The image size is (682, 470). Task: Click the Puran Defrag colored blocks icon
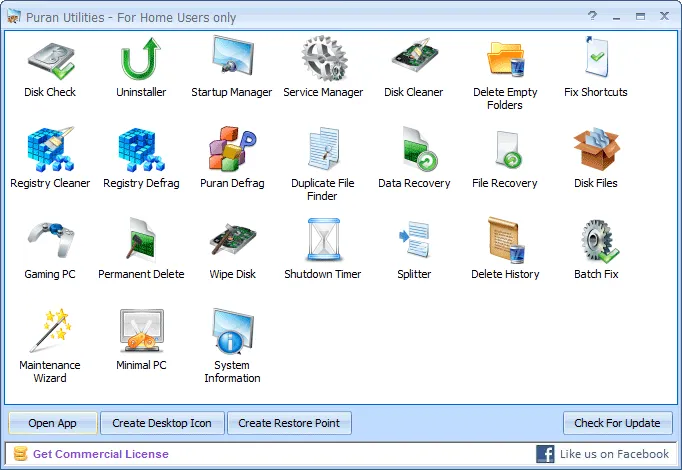tap(233, 148)
